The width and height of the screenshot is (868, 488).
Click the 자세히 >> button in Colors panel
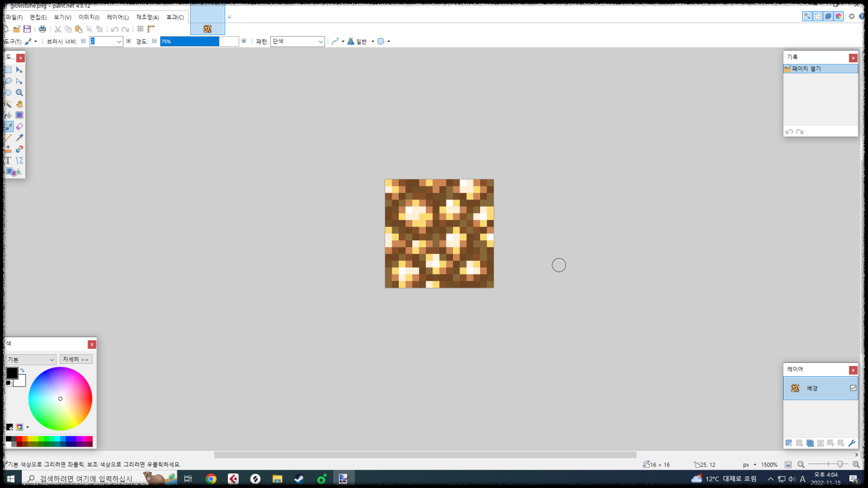pyautogui.click(x=76, y=359)
